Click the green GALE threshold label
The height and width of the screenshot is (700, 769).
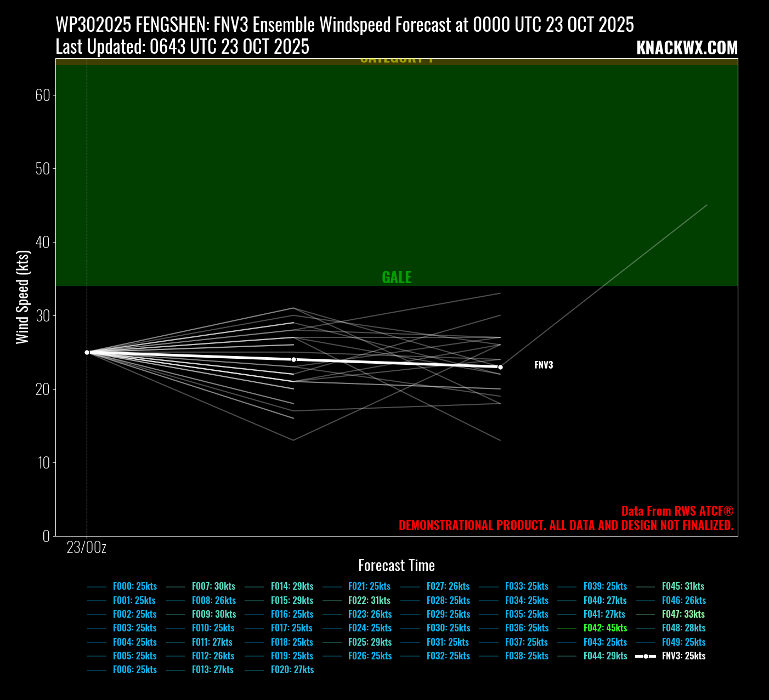coord(397,277)
